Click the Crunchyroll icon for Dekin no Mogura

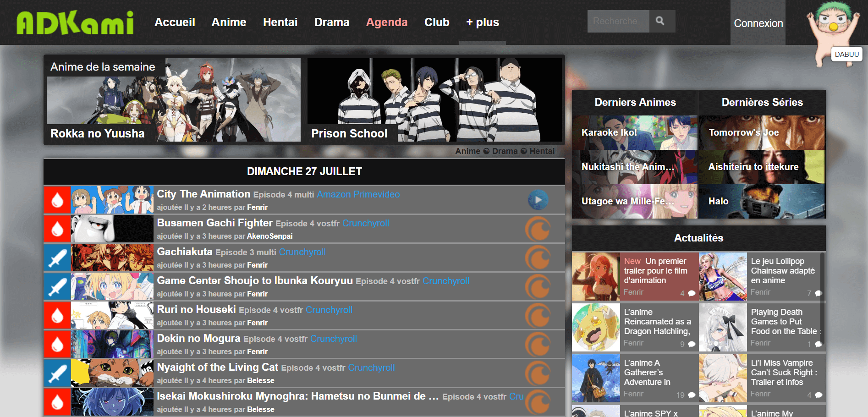pos(538,344)
